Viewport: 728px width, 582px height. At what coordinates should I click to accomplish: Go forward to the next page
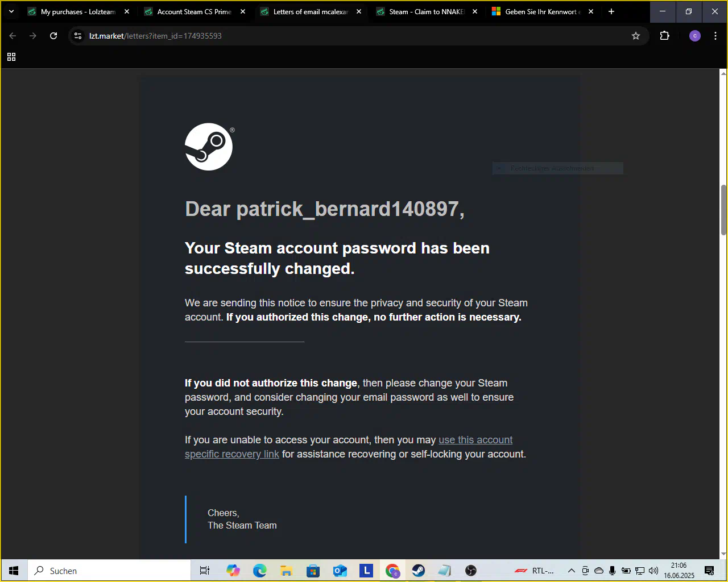[33, 36]
